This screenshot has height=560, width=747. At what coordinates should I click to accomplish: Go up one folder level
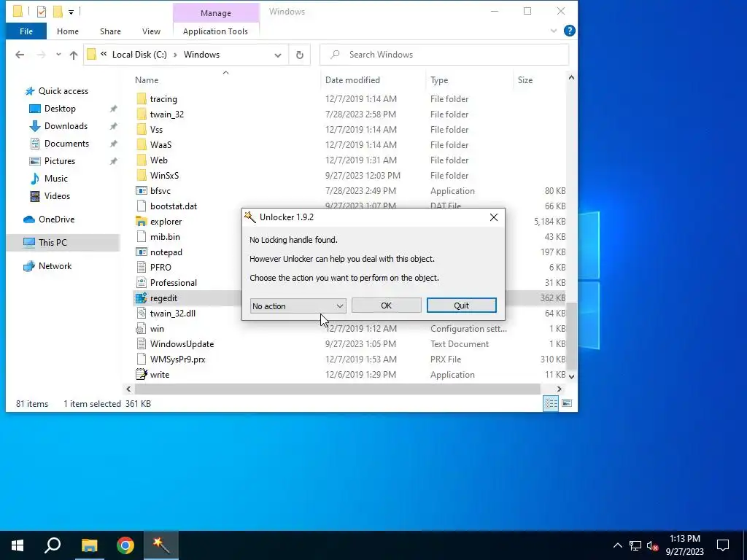tap(74, 55)
